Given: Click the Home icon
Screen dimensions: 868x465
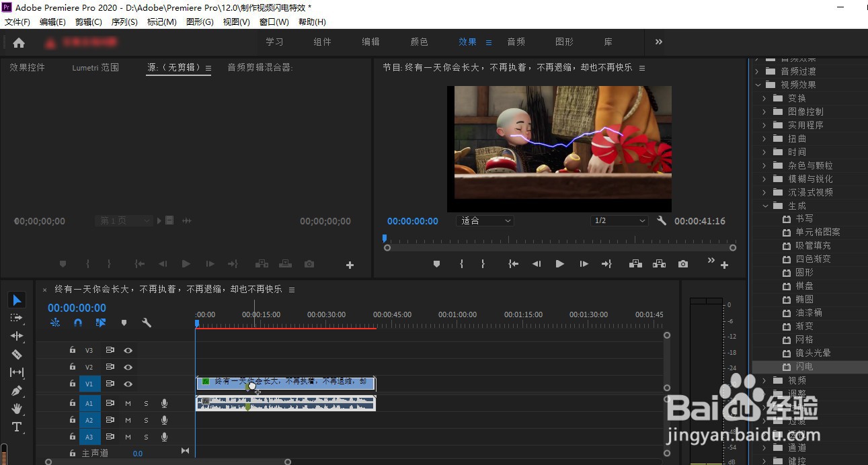Looking at the screenshot, I should click(x=19, y=42).
